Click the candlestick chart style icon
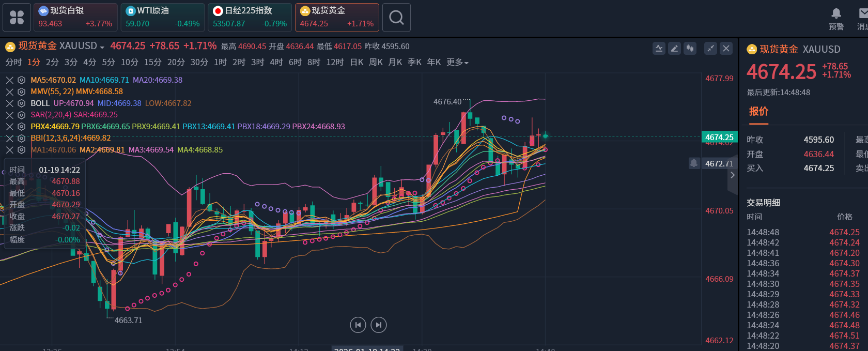 click(690, 49)
